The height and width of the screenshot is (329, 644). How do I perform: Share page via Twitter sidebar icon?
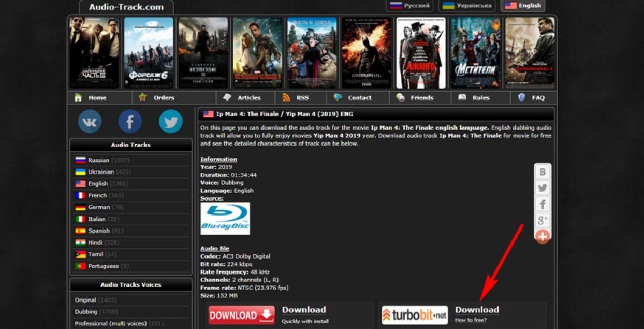point(543,187)
